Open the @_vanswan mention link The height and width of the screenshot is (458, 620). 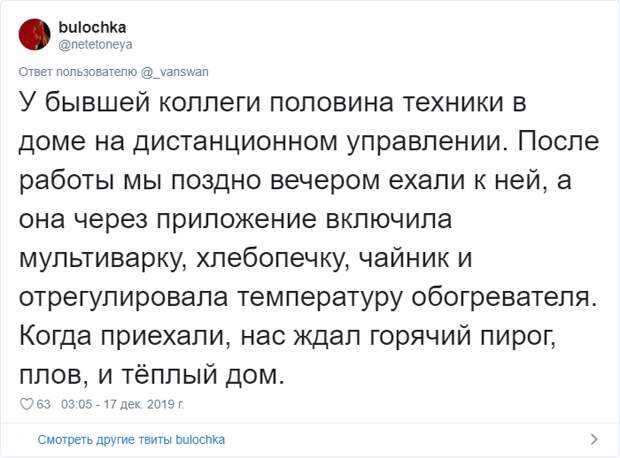(175, 72)
